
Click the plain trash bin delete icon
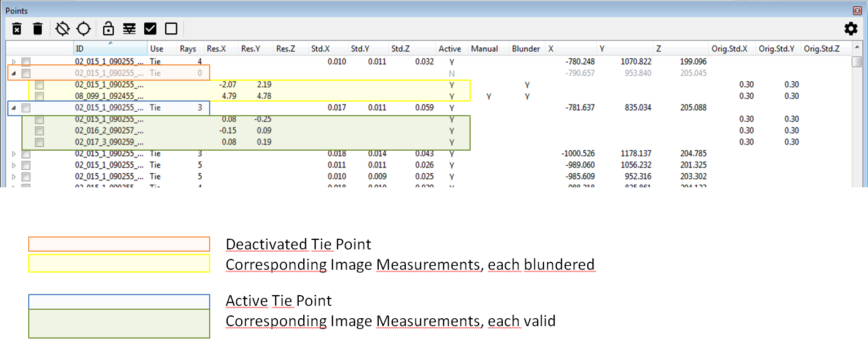click(38, 29)
